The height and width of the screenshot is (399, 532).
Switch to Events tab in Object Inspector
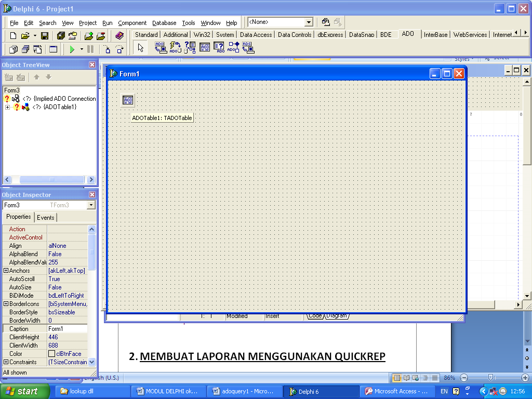click(46, 218)
